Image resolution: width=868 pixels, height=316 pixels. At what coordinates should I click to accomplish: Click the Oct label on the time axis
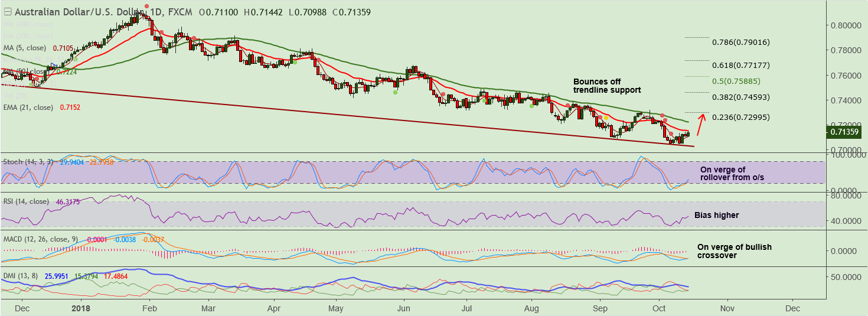click(x=660, y=308)
